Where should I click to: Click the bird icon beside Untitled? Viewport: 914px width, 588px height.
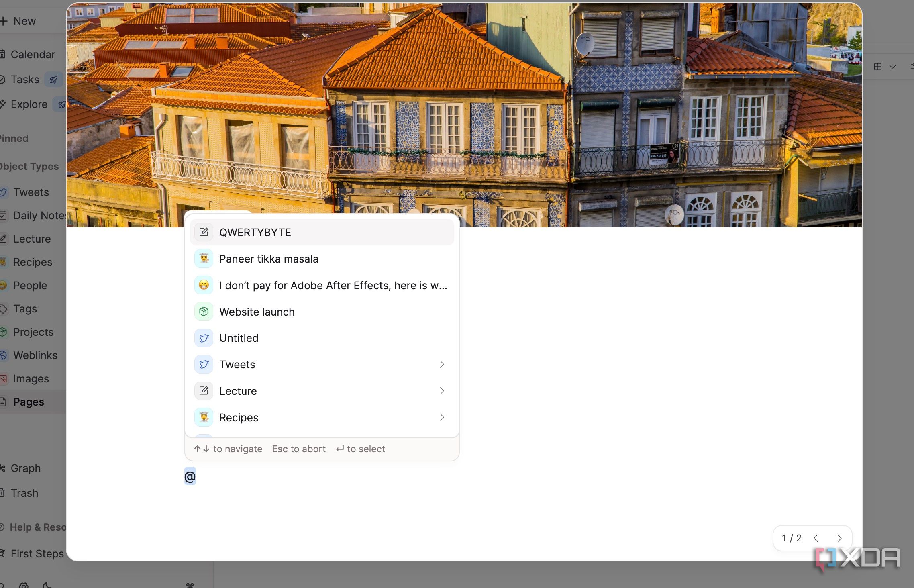[x=204, y=338]
